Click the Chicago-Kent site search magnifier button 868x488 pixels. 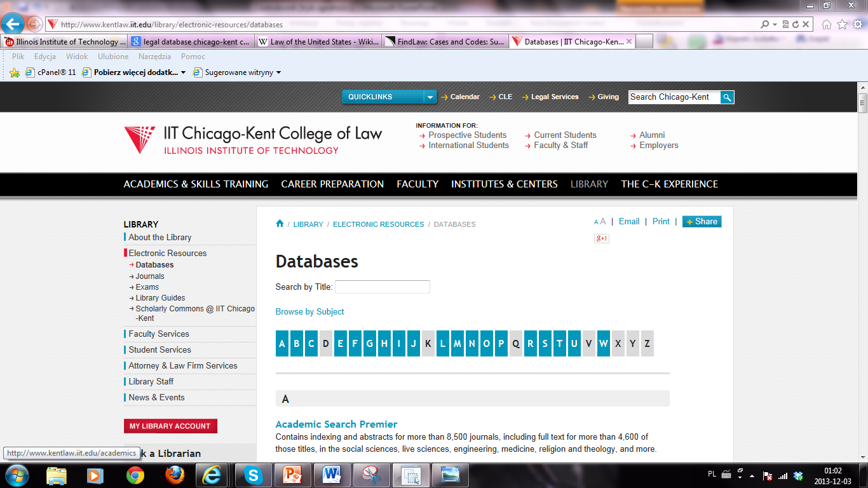point(727,97)
